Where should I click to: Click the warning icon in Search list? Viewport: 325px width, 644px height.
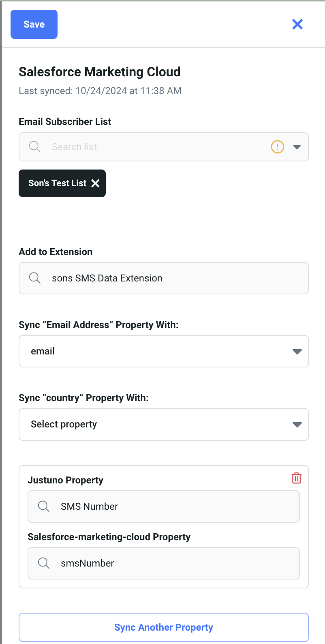277,147
